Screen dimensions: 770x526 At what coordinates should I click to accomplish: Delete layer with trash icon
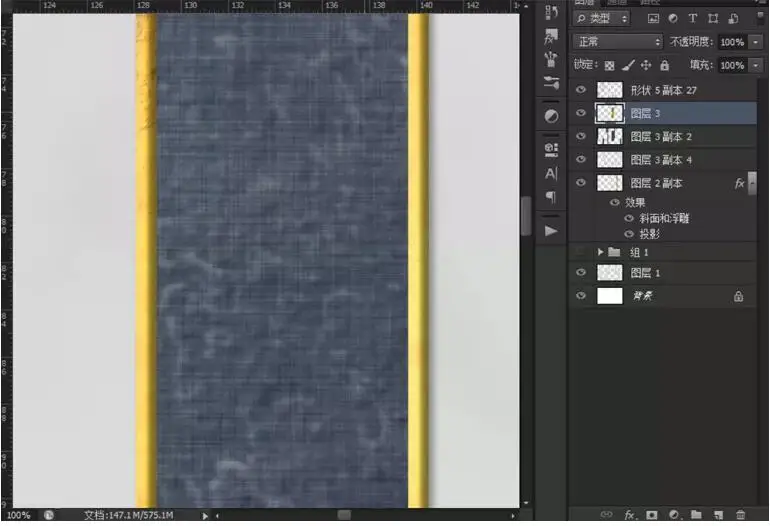coord(741,515)
